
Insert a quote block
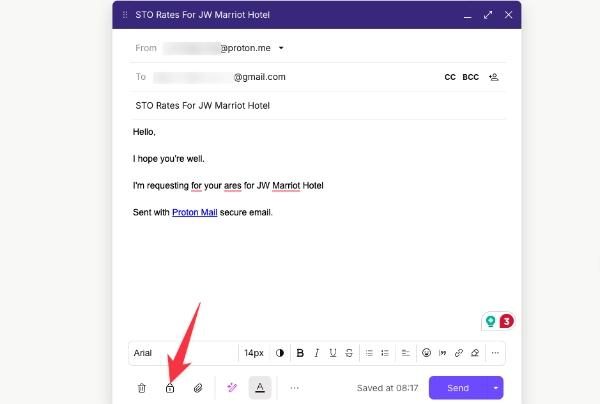(x=443, y=353)
